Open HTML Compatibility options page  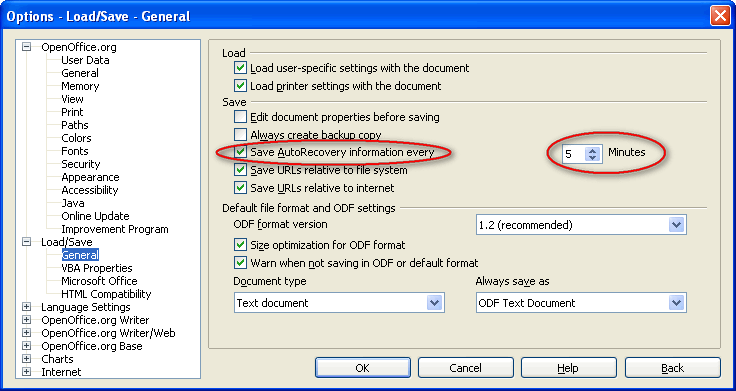pos(106,294)
